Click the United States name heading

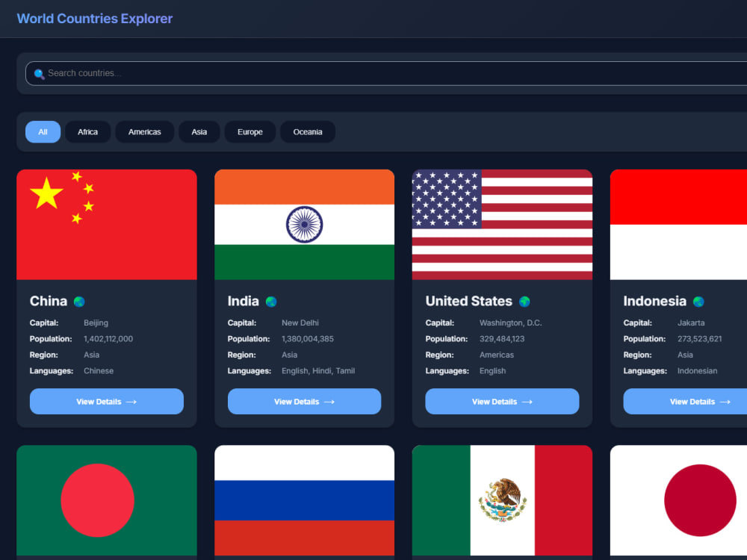point(469,301)
